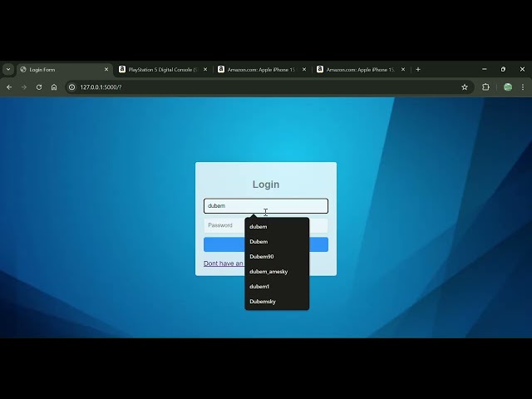This screenshot has height=399, width=532.
Task: Reload the current page
Action: click(39, 87)
